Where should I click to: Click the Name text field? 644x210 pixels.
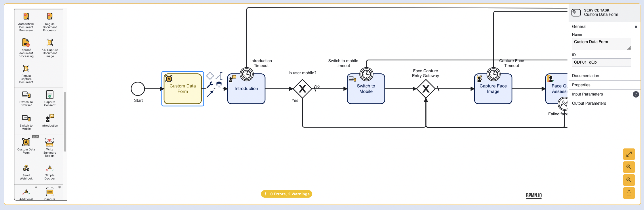(602, 44)
